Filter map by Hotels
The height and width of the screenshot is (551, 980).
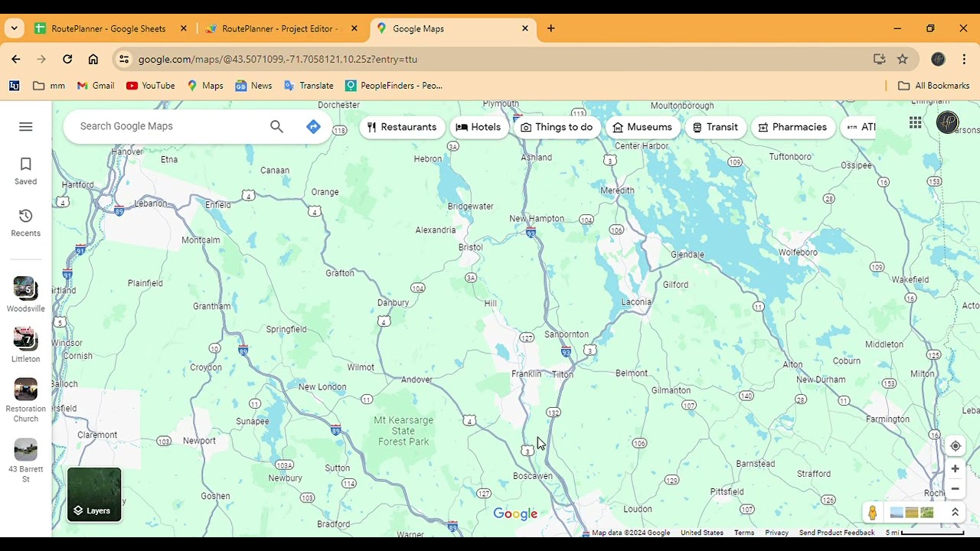(478, 127)
